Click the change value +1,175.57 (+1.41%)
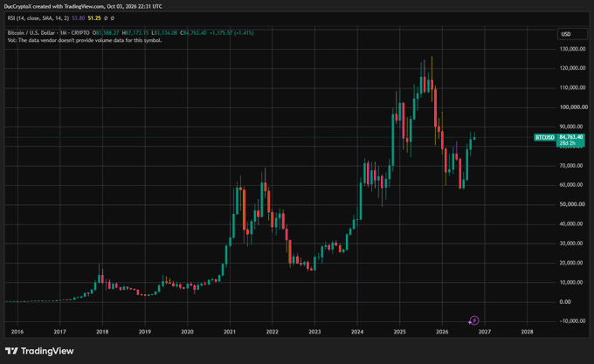 [231, 33]
